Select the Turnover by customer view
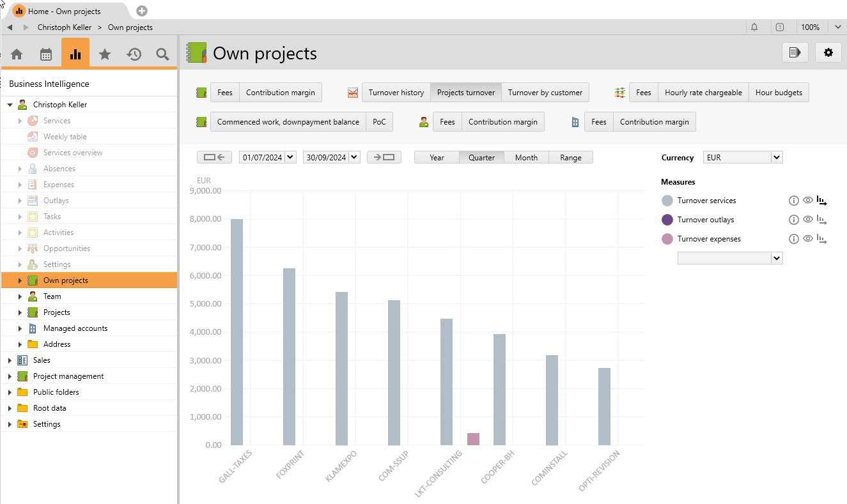This screenshot has width=847, height=504. click(545, 93)
